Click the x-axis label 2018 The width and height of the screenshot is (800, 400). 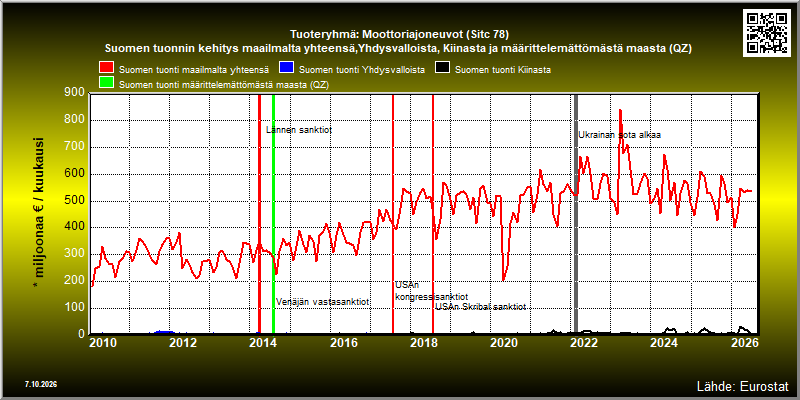pos(423,342)
